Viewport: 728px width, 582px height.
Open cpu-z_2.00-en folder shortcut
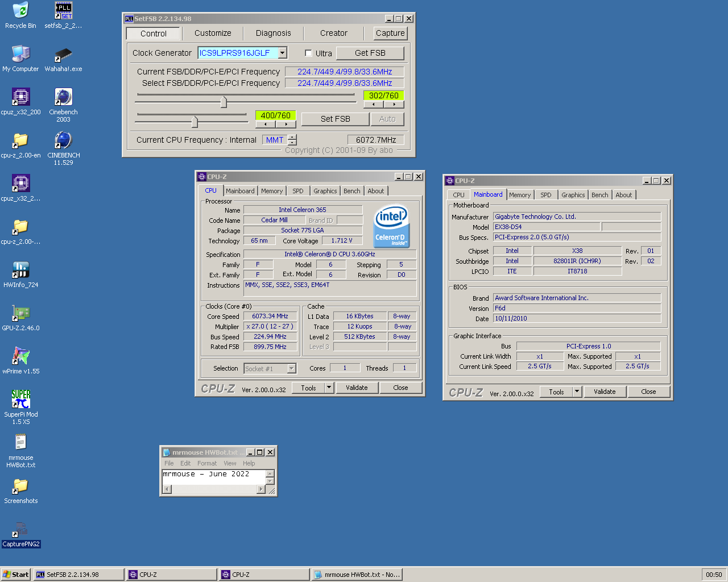tap(20, 144)
